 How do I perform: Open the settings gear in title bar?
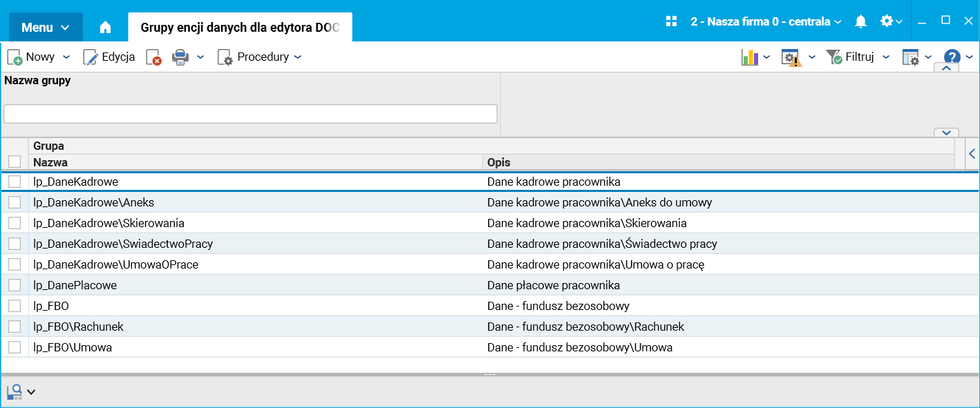[887, 21]
